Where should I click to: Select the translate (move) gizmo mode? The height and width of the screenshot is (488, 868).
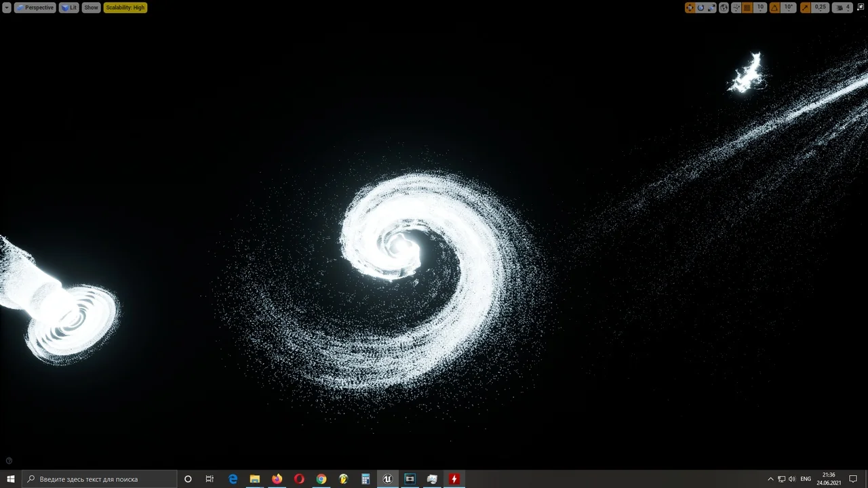690,7
